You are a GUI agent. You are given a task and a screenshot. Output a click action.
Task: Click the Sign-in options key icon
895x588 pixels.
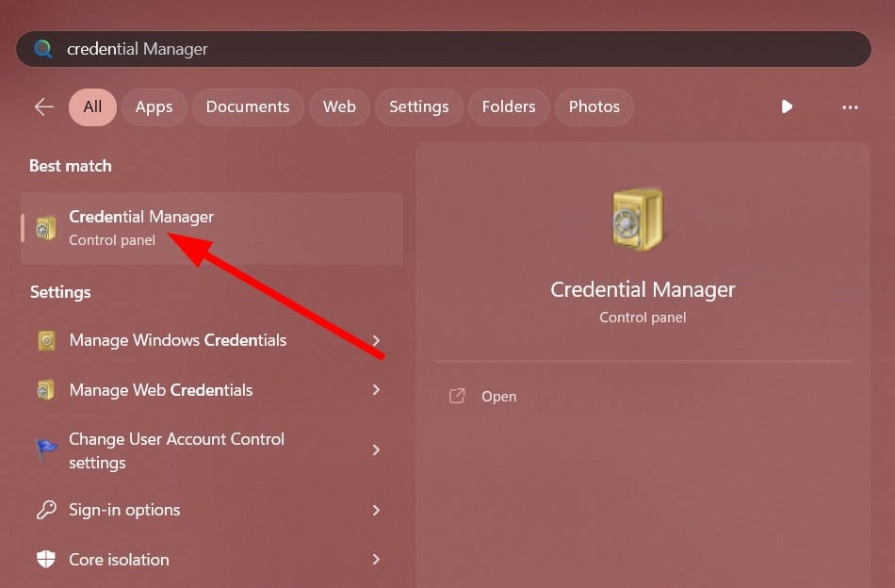[x=46, y=511]
